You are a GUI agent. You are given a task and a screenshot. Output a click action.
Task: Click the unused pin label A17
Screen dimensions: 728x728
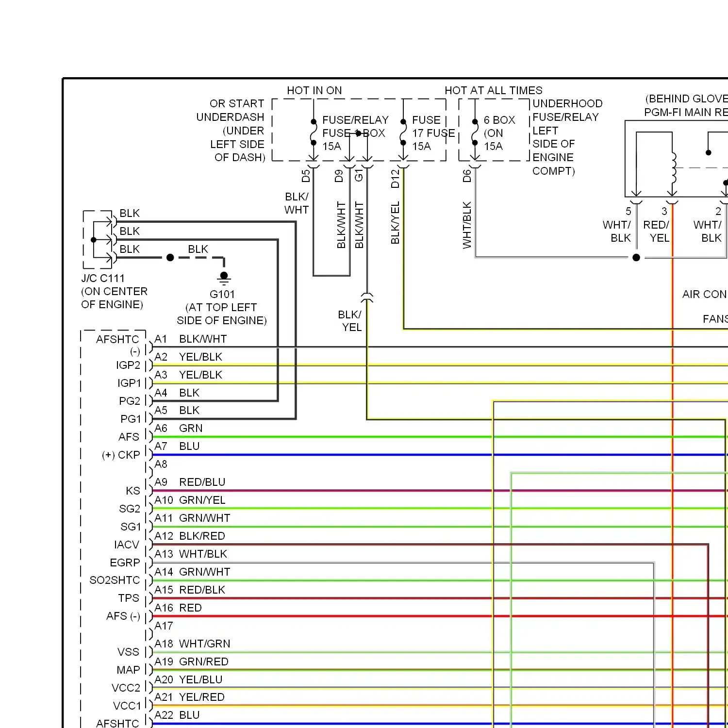[164, 626]
